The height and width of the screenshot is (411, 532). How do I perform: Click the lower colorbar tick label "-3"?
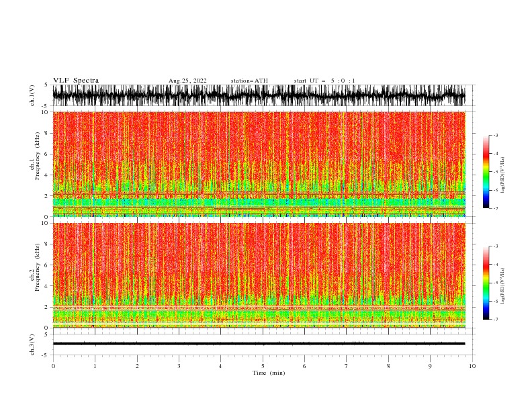point(496,246)
